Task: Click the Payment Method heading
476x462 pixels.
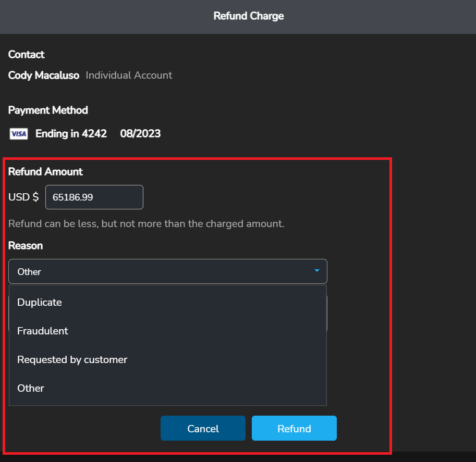Action: pos(48,110)
